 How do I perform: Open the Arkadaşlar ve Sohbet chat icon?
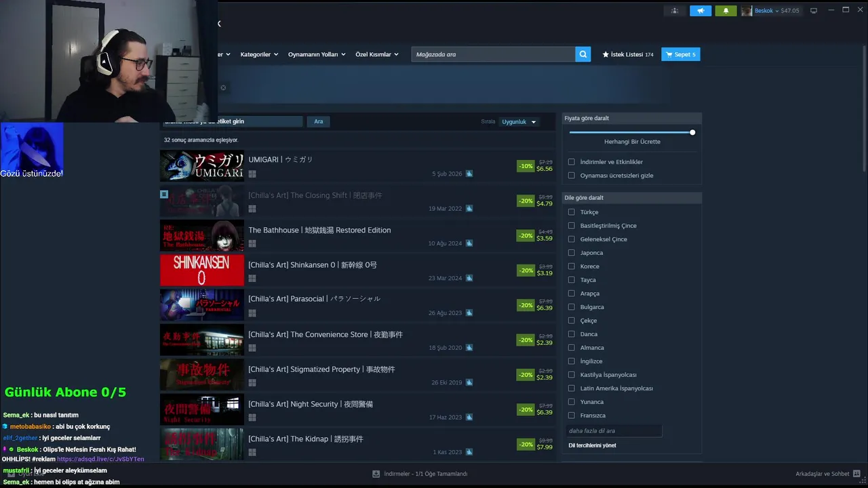pos(858,474)
